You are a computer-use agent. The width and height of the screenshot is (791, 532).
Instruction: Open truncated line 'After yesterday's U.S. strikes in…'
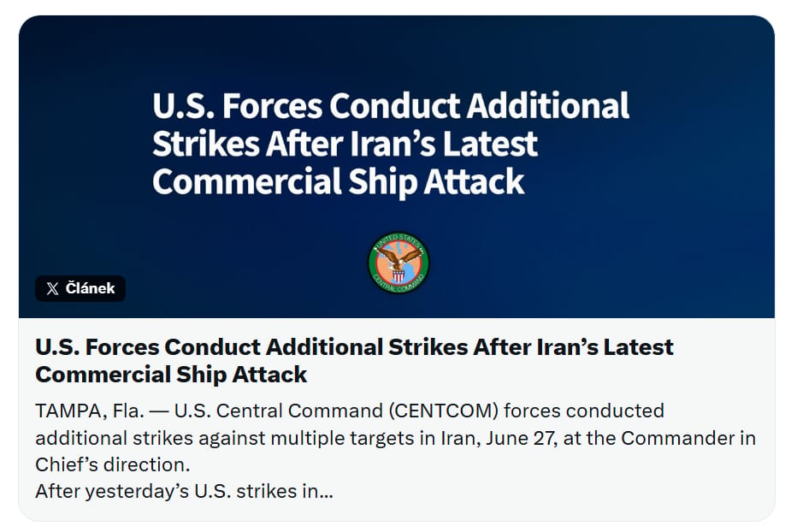point(184,491)
